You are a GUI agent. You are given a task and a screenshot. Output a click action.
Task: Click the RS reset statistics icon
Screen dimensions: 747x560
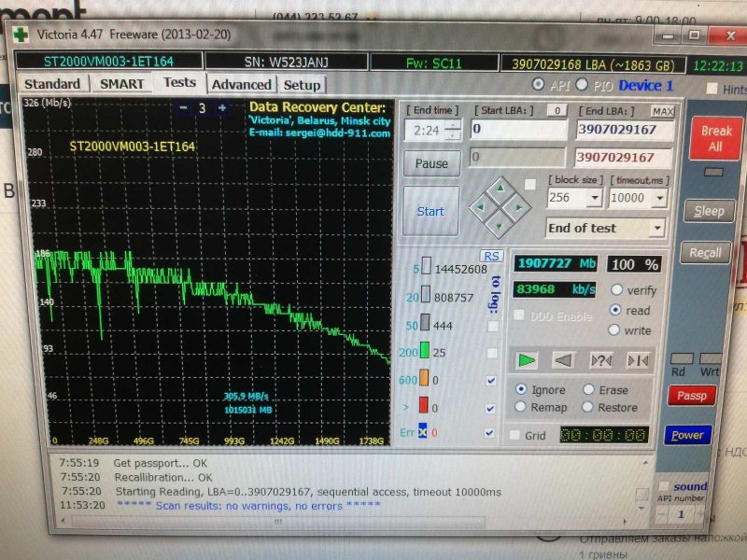coord(490,256)
